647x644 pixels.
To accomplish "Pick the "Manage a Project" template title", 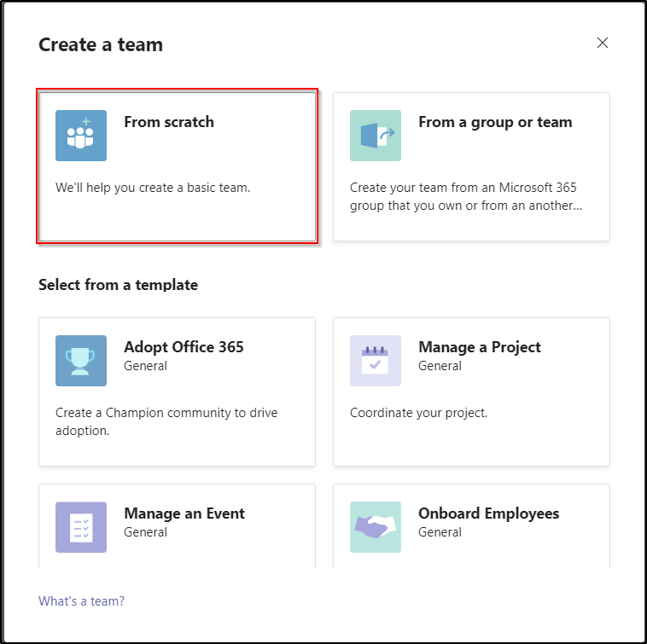I will pos(479,347).
